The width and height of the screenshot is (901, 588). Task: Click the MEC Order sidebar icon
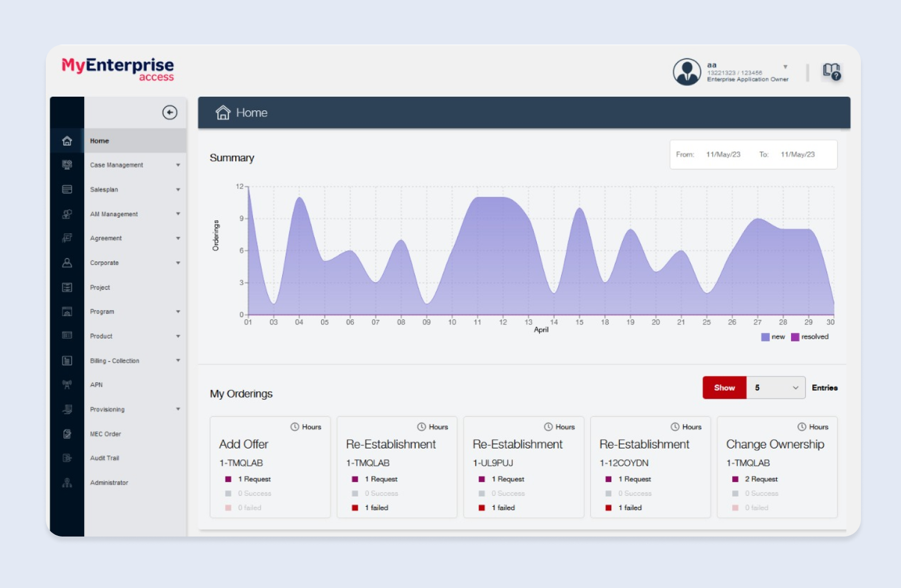click(x=67, y=434)
